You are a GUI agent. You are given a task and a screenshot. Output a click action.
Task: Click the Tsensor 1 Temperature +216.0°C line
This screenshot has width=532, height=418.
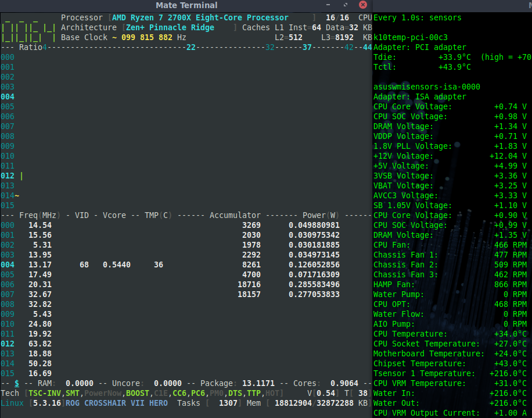click(x=450, y=373)
